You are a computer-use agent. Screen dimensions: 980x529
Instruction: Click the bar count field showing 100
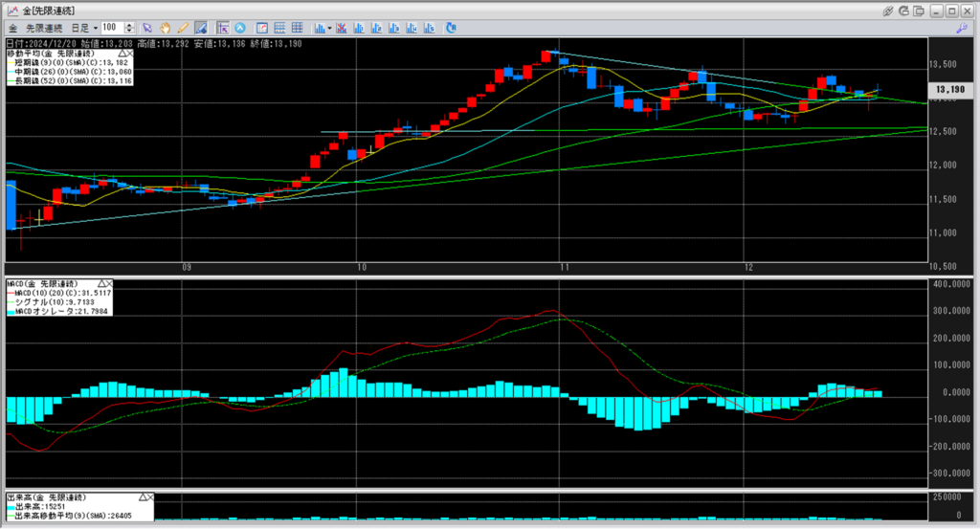coord(110,27)
